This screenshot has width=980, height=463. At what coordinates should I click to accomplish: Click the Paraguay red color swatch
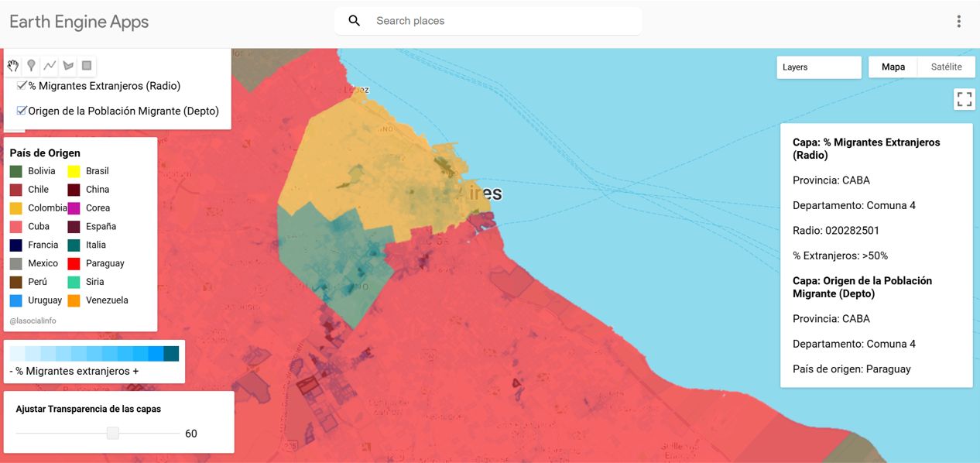74,263
